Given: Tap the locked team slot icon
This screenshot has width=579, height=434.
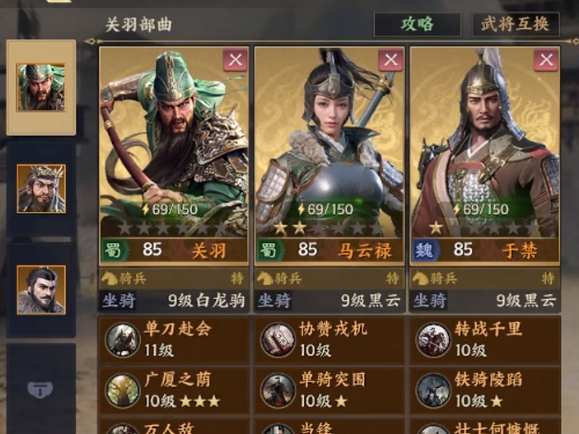Looking at the screenshot, I should [41, 390].
